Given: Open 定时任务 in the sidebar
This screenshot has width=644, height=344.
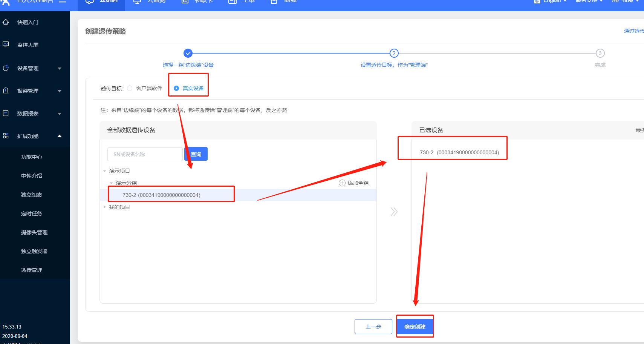Looking at the screenshot, I should tap(32, 213).
